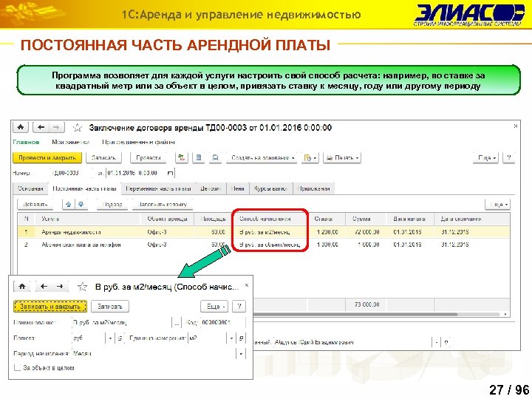The height and width of the screenshot is (399, 532).
Task: Move the table row down with the blue arrow
Action: click(x=81, y=204)
